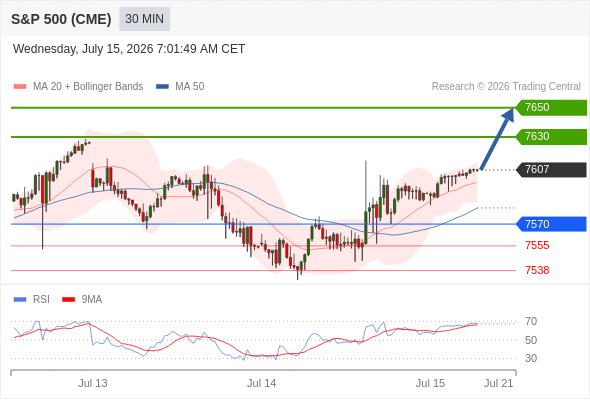Click the Jul 13 date axis label
590x400 pixels.
pyautogui.click(x=93, y=383)
